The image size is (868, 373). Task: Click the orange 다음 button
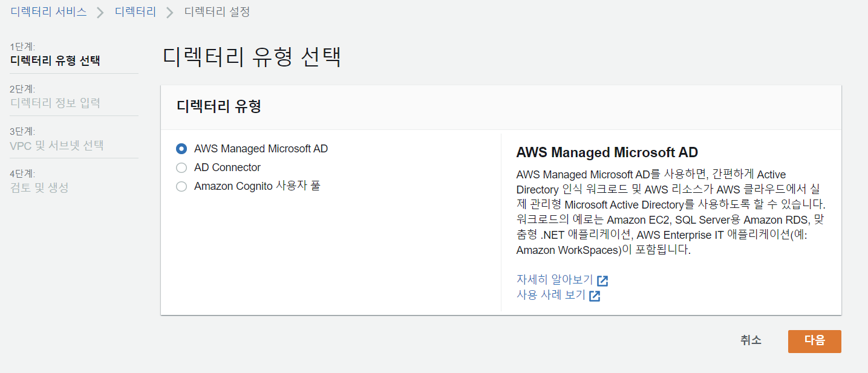(x=815, y=341)
